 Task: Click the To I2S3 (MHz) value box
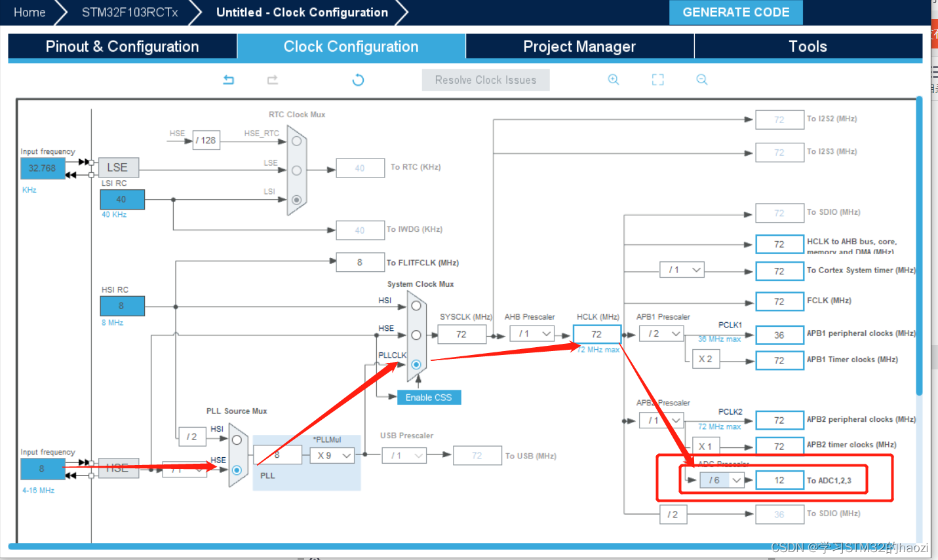tap(779, 153)
